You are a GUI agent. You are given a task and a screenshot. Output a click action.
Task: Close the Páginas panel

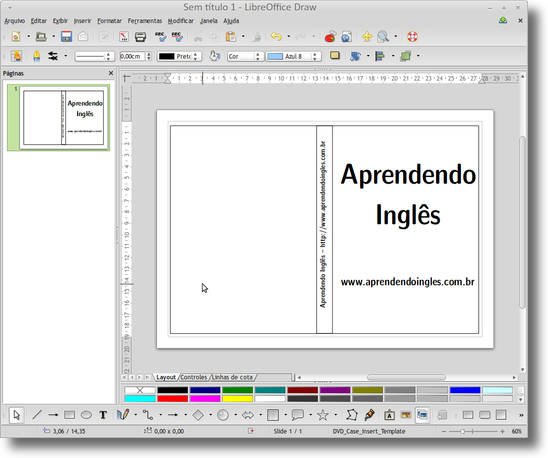pos(111,73)
